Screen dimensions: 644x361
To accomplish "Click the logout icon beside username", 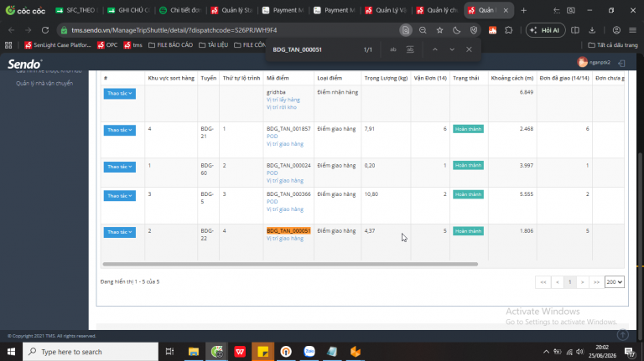I will click(622, 63).
